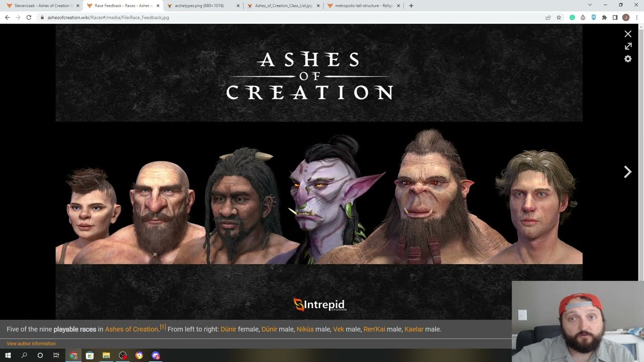
Task: Close the archetypes.png tab
Action: point(238,6)
